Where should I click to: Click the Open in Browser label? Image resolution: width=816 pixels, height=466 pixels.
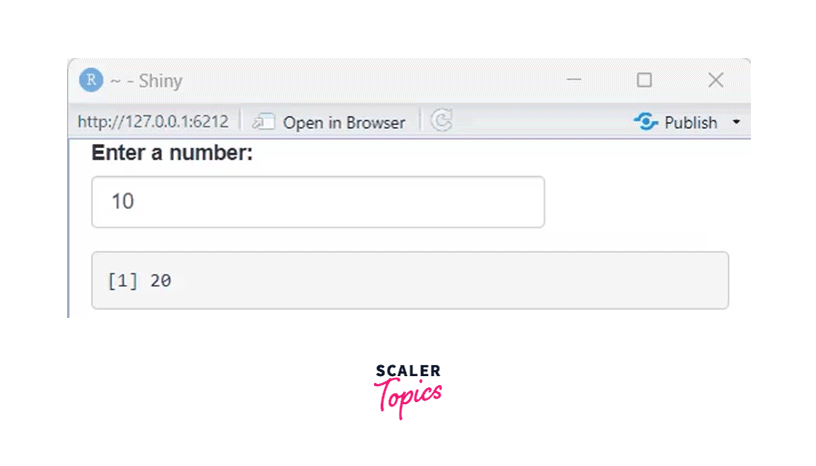pyautogui.click(x=344, y=123)
